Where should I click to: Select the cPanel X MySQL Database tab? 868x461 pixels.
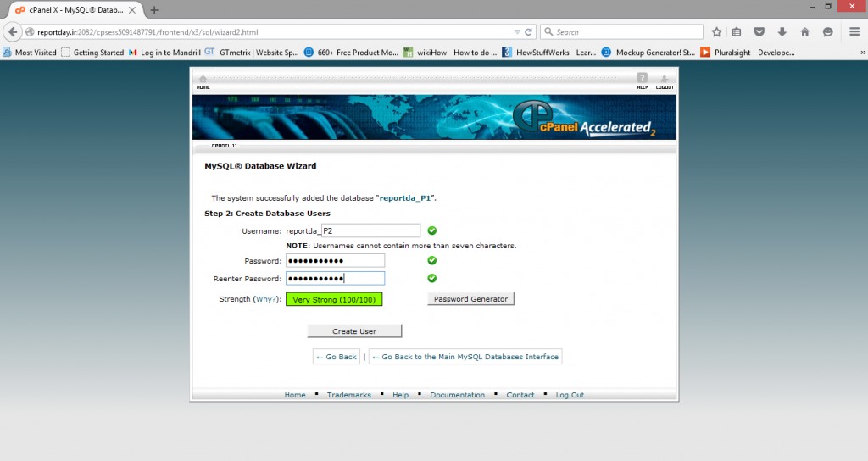coord(76,9)
